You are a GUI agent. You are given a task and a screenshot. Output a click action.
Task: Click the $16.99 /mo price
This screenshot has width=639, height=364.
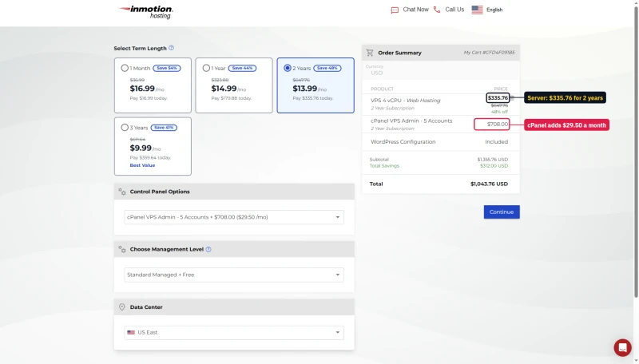click(147, 89)
